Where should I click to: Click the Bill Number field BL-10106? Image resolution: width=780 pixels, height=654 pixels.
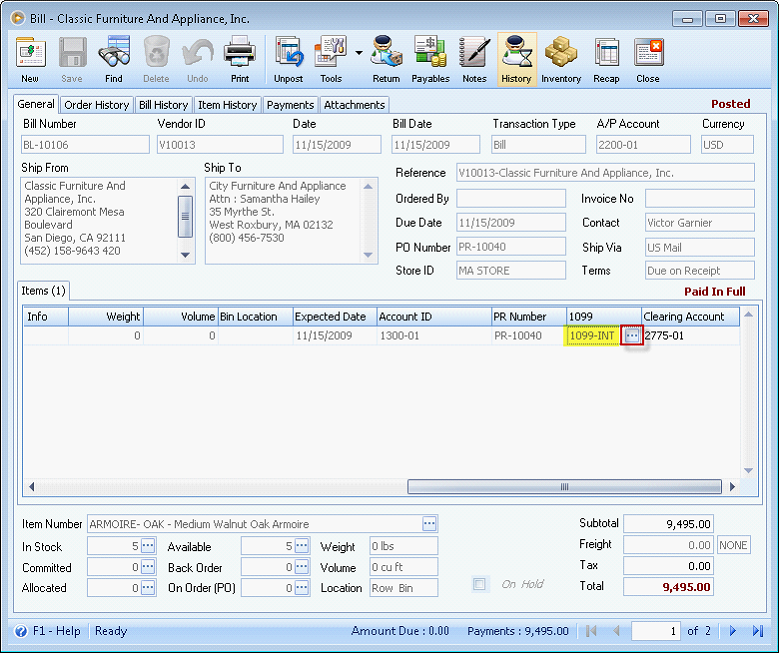(x=85, y=145)
